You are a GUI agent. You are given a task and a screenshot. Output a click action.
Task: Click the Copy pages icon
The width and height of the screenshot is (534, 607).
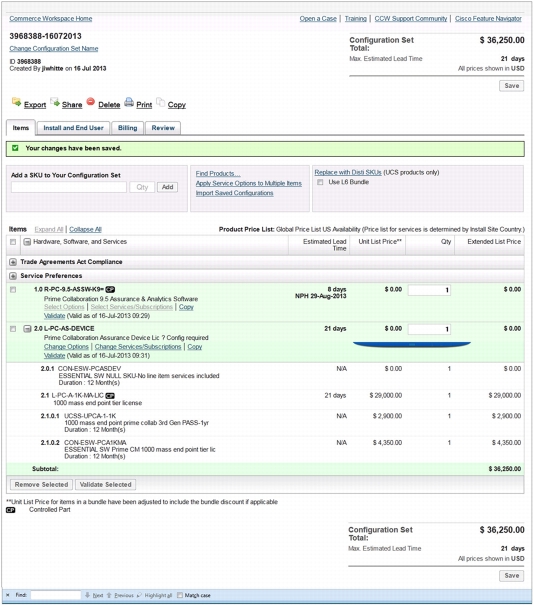coord(160,102)
